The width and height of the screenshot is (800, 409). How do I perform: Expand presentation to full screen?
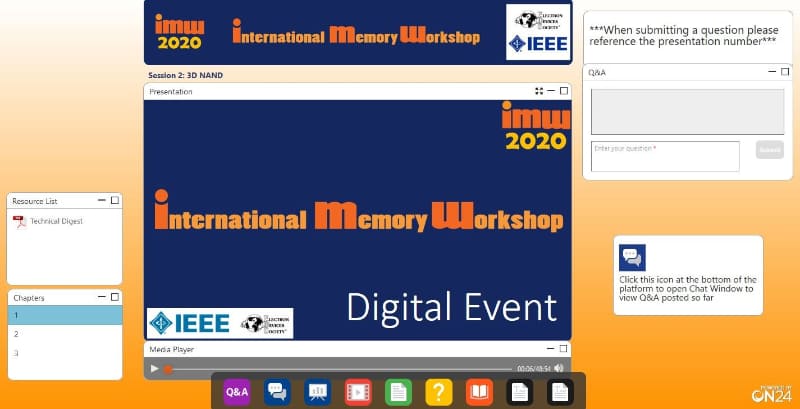point(539,91)
